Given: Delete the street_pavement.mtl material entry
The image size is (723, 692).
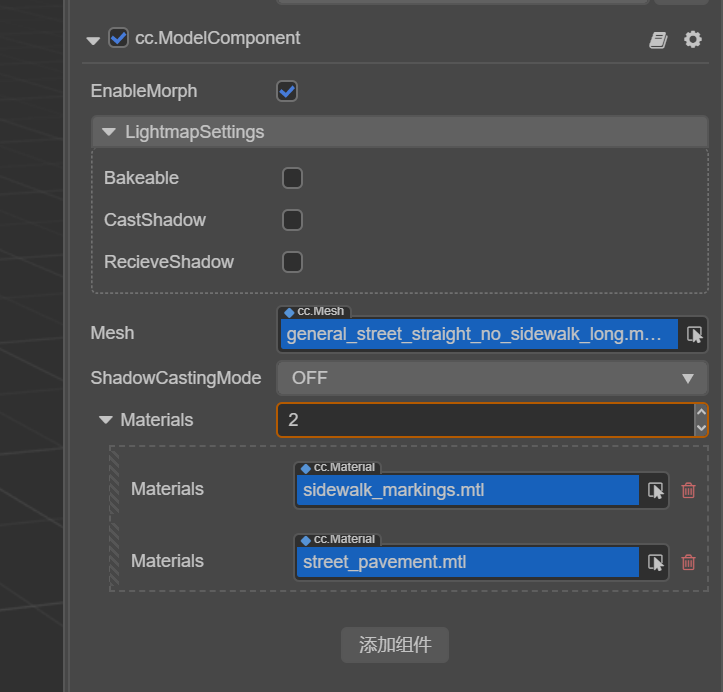Looking at the screenshot, I should [688, 562].
